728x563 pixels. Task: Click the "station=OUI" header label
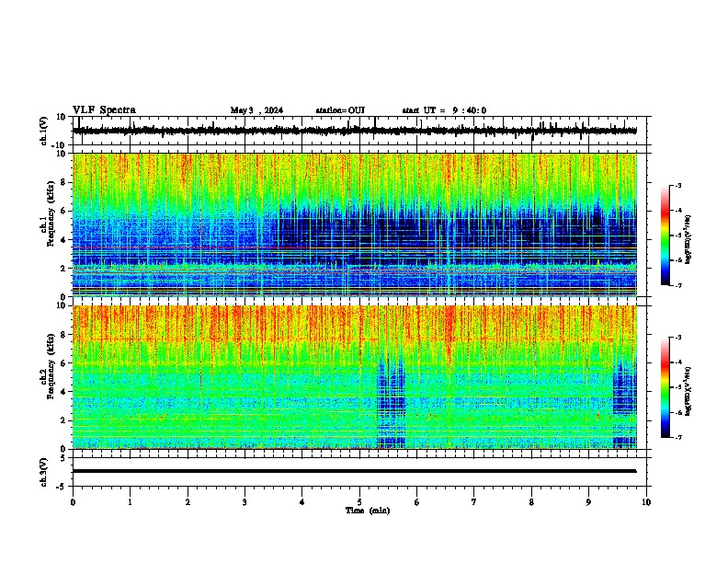[x=340, y=110]
